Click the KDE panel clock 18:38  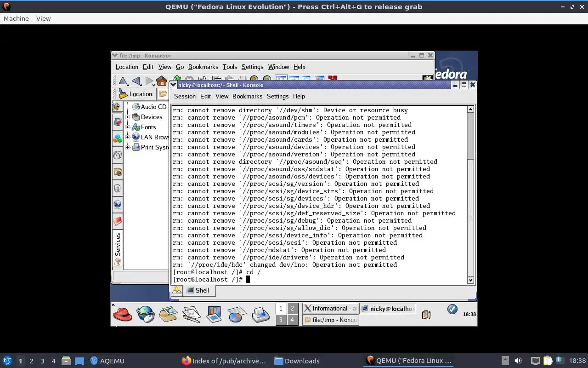point(469,314)
